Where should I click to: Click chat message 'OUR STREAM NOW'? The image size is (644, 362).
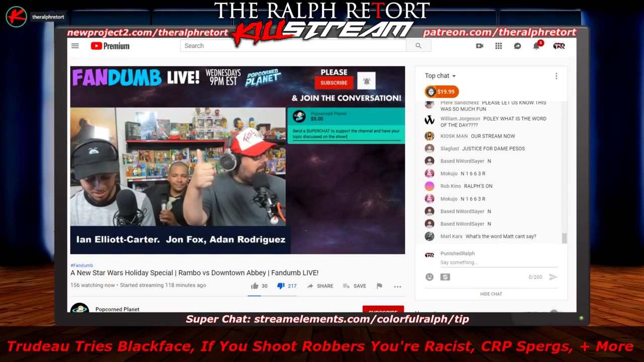[493, 136]
